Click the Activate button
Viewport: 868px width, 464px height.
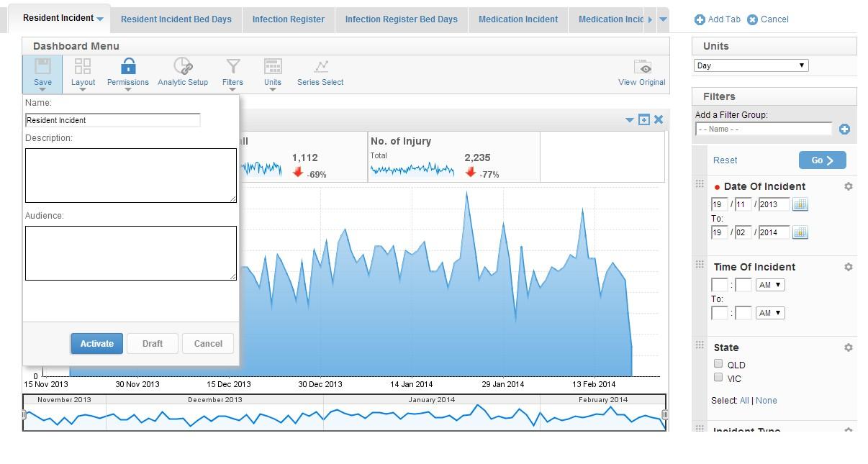[97, 344]
